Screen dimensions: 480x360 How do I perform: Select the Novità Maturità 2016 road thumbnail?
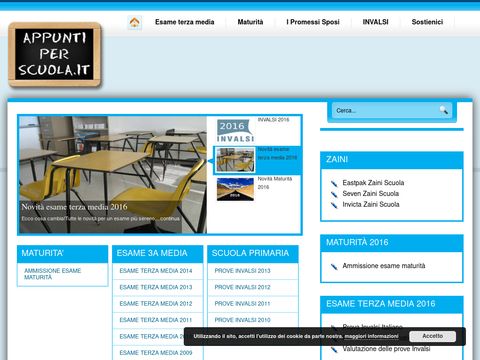pyautogui.click(x=235, y=189)
